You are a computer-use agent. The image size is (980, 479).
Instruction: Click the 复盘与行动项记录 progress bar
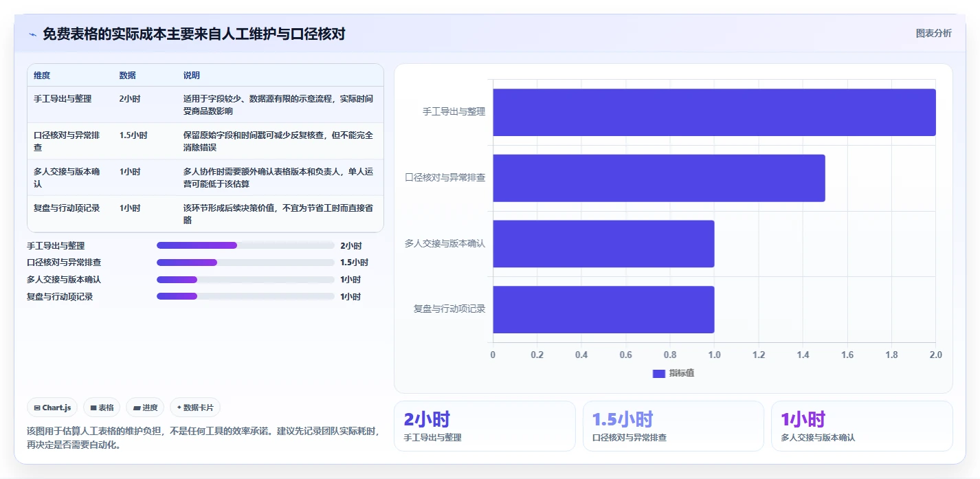click(x=245, y=296)
